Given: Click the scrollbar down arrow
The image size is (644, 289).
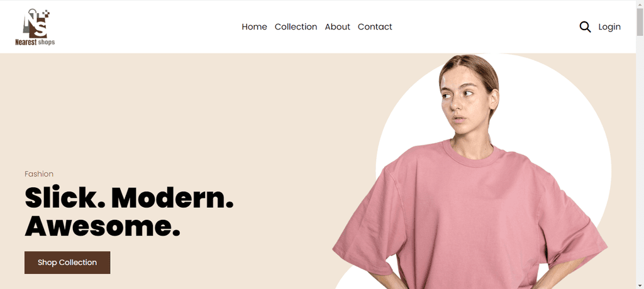Looking at the screenshot, I should coord(640,285).
